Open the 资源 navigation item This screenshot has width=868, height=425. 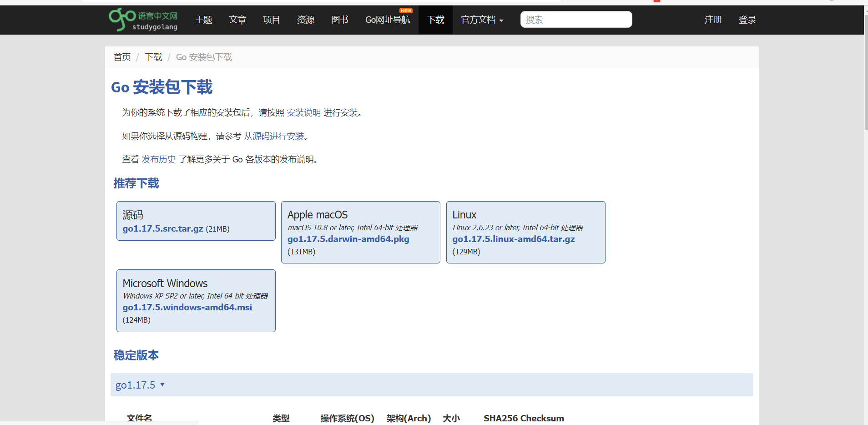[x=305, y=20]
